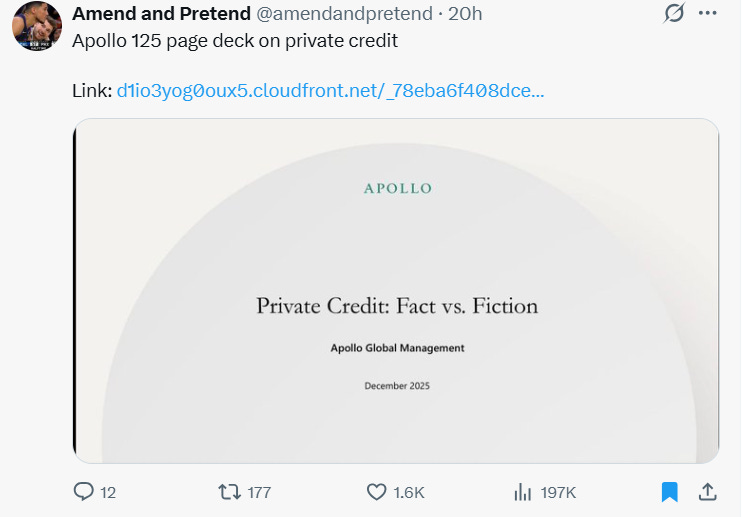Click the reply comment icon

84,492
